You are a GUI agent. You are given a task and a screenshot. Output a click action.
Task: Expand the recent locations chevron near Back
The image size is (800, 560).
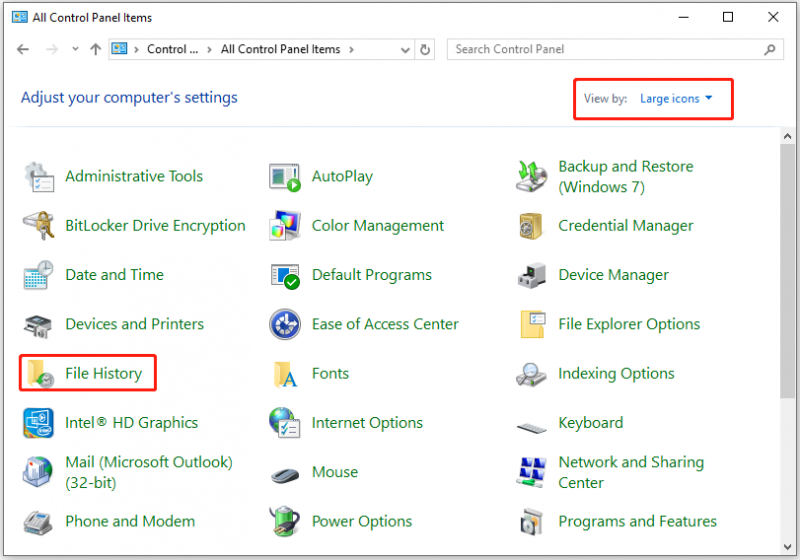point(76,49)
